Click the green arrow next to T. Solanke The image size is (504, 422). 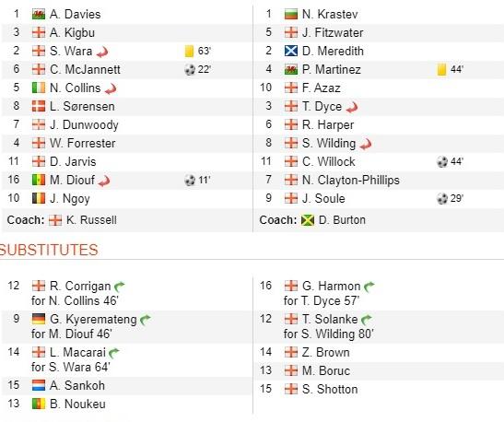(x=367, y=319)
